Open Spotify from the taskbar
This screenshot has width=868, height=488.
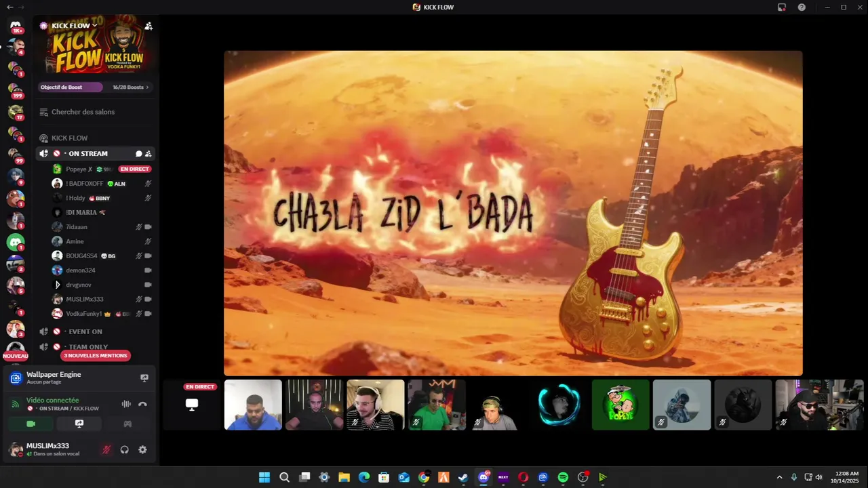click(x=563, y=477)
